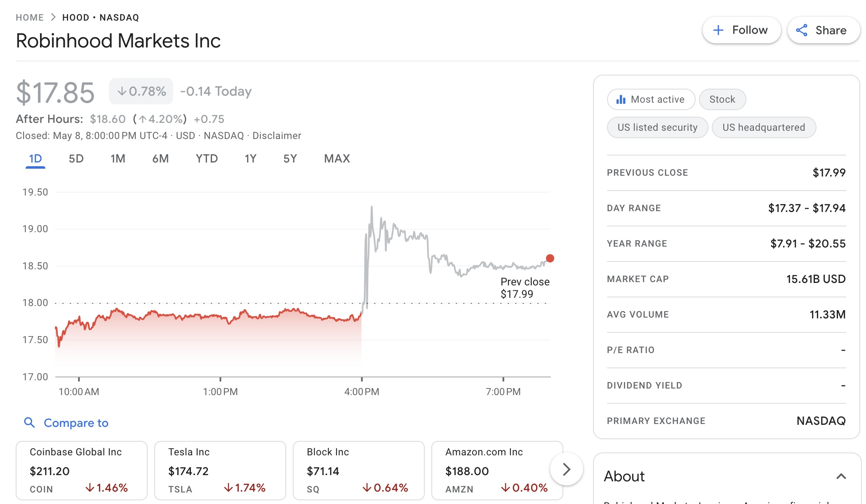The height and width of the screenshot is (504, 866).
Task: Select the 1M range tab
Action: coord(118,159)
